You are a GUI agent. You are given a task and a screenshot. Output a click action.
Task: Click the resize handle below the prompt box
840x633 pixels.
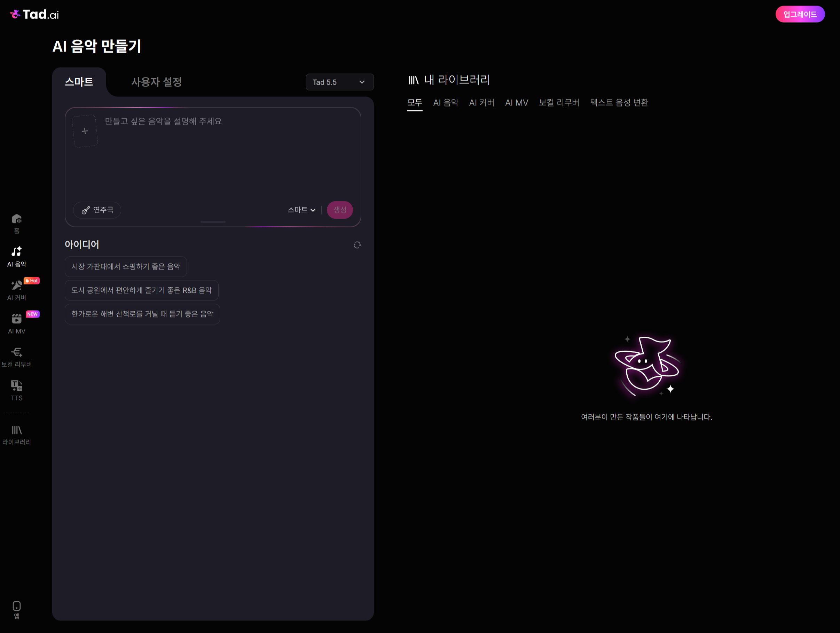tap(213, 222)
